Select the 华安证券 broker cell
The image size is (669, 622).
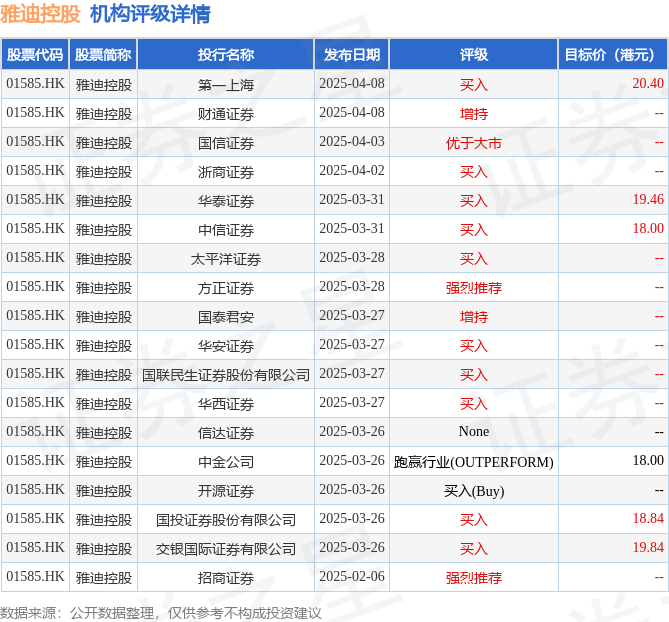(226, 346)
